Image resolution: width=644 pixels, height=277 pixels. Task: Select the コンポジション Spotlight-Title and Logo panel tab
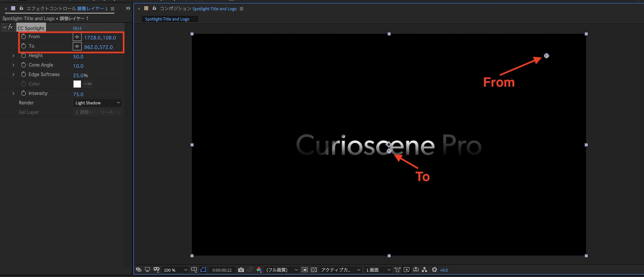tap(198, 9)
